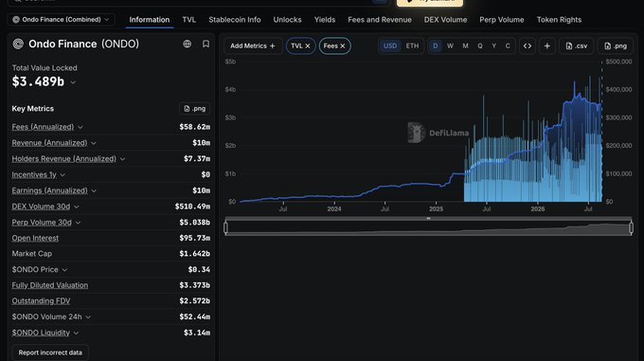Expand Earnings (Annualized) details
Viewport: 644px width, 361px height.
click(94, 191)
